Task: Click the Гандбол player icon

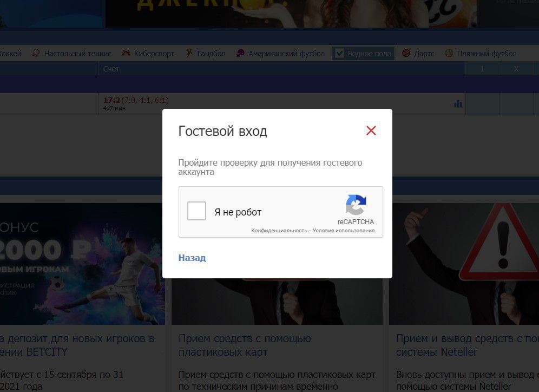Action: [x=189, y=53]
